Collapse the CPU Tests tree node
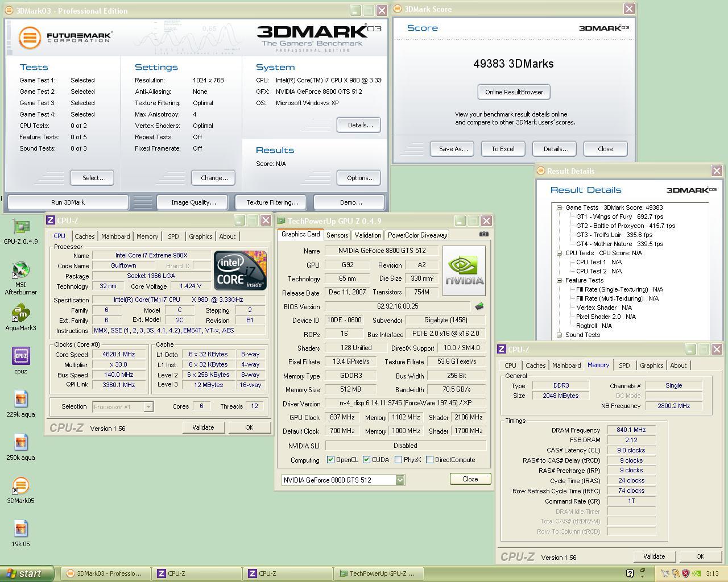728x582 pixels. tap(559, 253)
